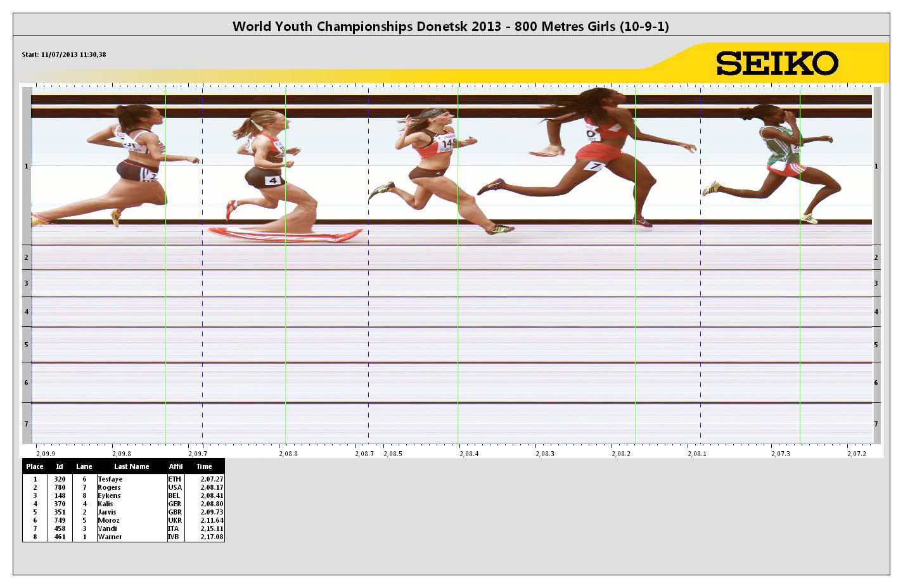This screenshot has width=903, height=588.
Task: Click the Start date and time text
Action: [x=64, y=54]
